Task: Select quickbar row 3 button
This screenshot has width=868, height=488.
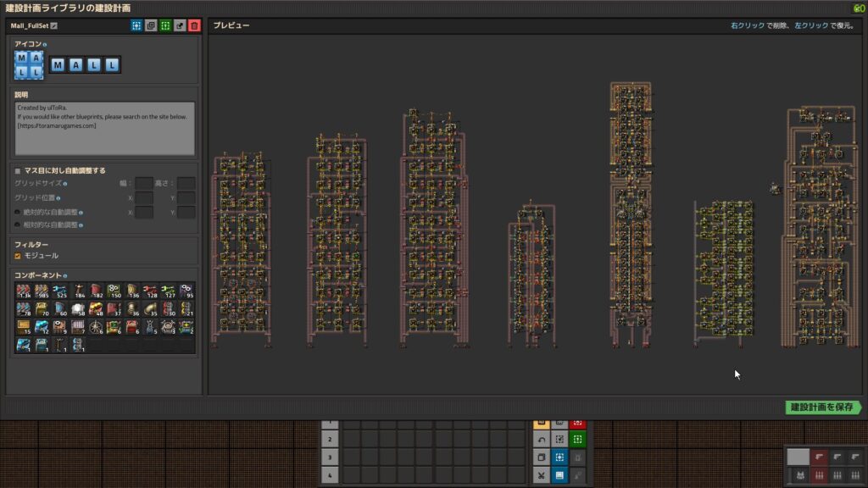Action: pyautogui.click(x=330, y=457)
